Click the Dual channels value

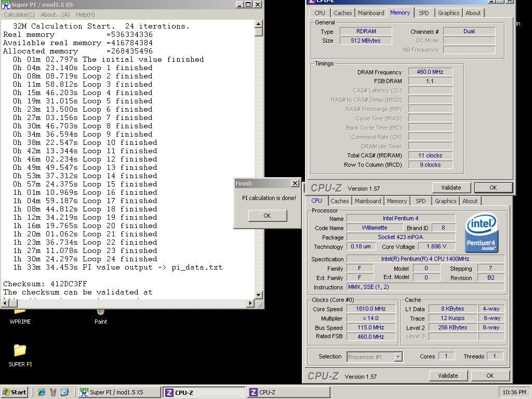tap(469, 31)
